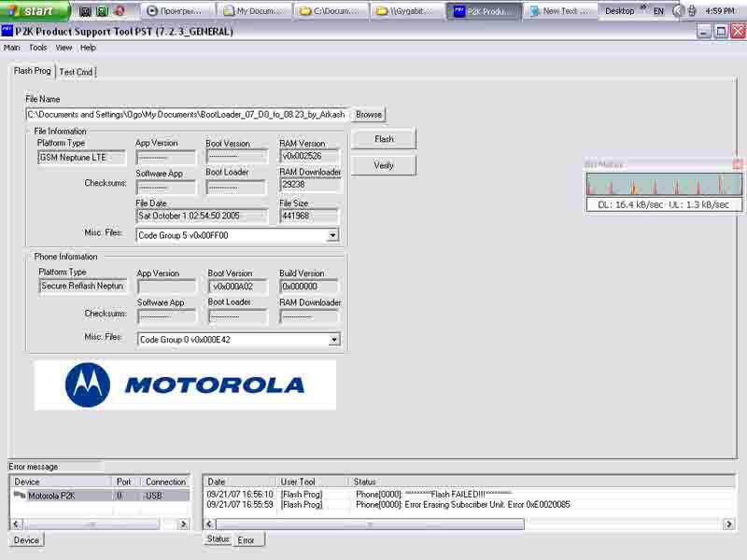Click the 4:59 PM taskbar clock
Screen dimensions: 747x560
pos(720,11)
